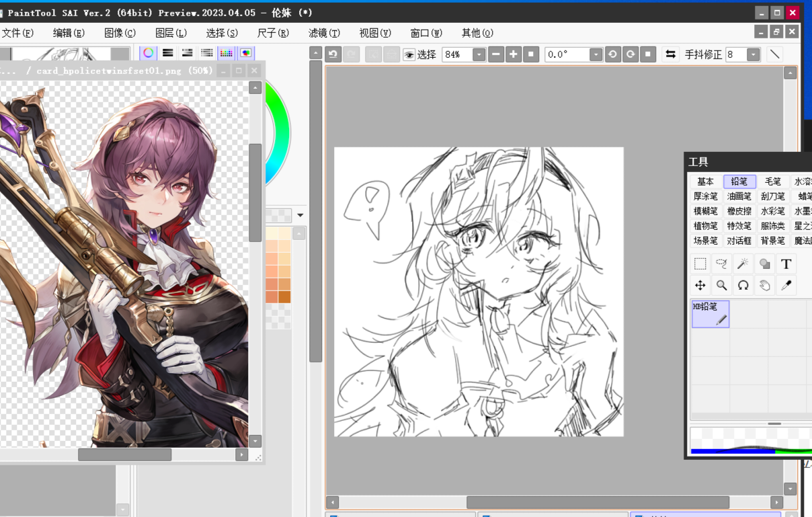The width and height of the screenshot is (812, 517).
Task: Rotate canvas counterclockwise button
Action: pyautogui.click(x=612, y=54)
